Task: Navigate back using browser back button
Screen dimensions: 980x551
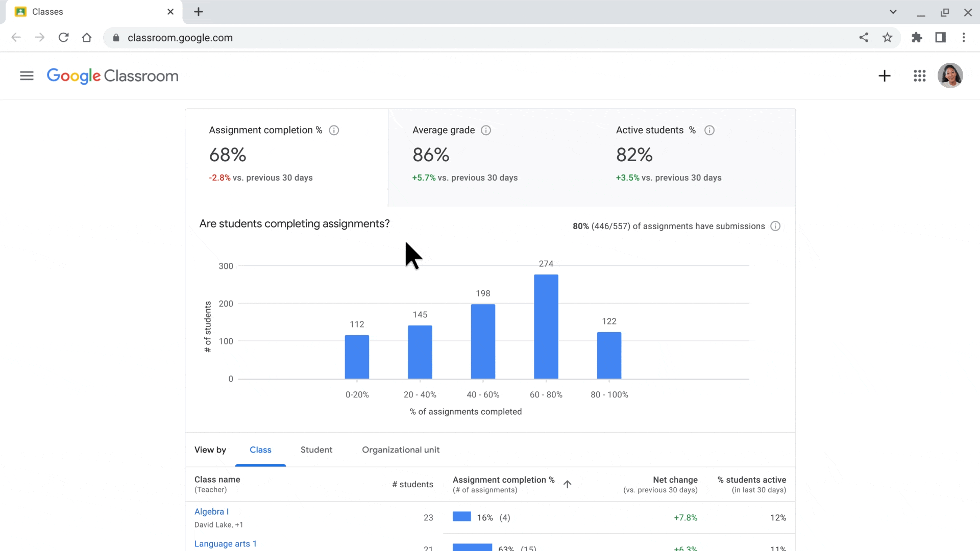Action: coord(16,38)
